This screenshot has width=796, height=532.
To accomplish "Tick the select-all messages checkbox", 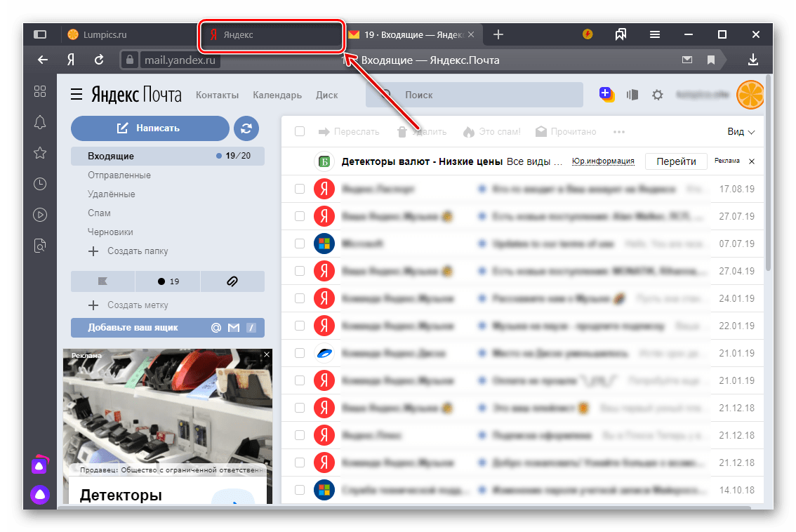I will click(300, 131).
